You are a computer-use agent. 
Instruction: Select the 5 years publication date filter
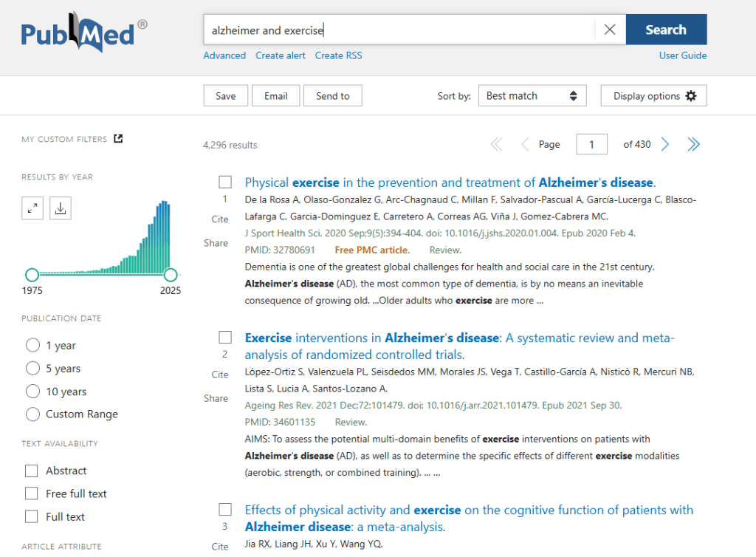[x=32, y=369]
